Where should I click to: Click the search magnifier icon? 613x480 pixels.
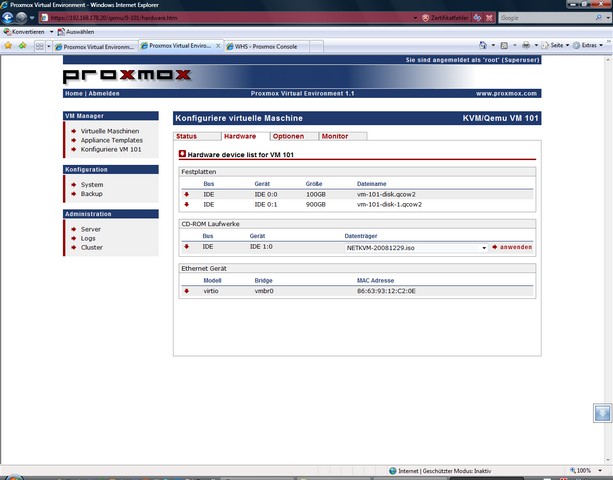[599, 18]
